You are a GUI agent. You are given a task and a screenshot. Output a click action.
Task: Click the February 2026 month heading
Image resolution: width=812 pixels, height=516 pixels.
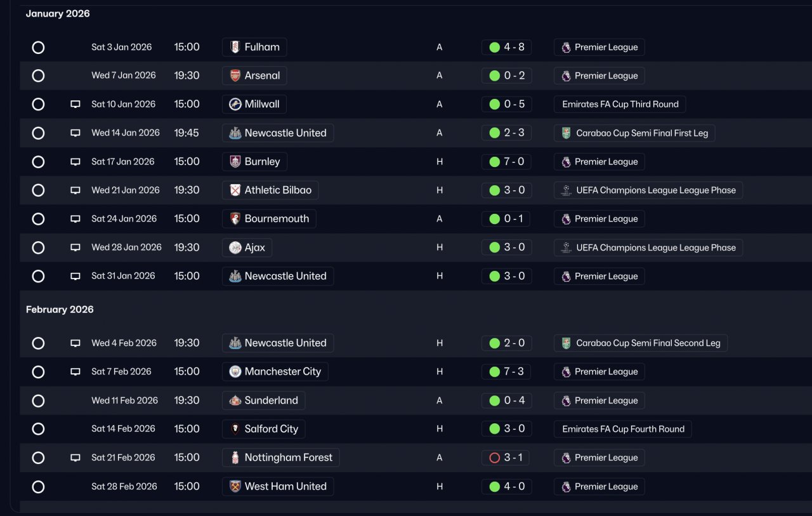60,309
